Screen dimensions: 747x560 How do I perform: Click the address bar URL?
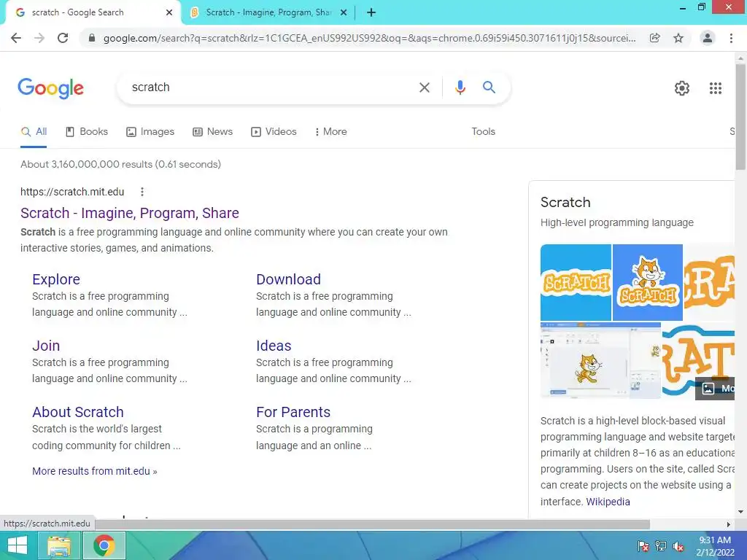[x=369, y=38]
